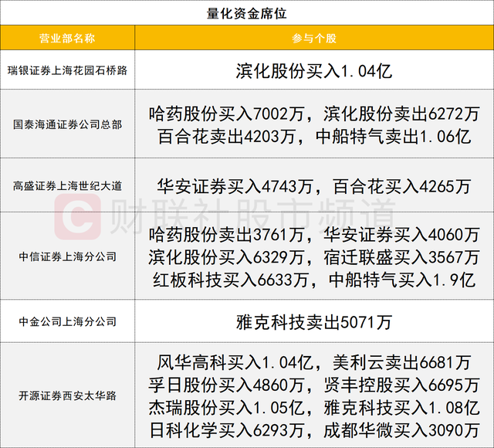Click the line with 哈药股份卖出3761万
494x448 pixels.
tap(314, 235)
